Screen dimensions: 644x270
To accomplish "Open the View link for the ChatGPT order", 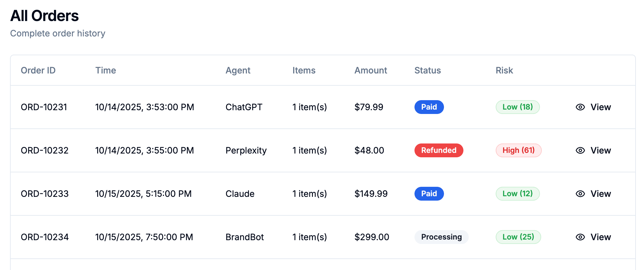I will pyautogui.click(x=600, y=107).
